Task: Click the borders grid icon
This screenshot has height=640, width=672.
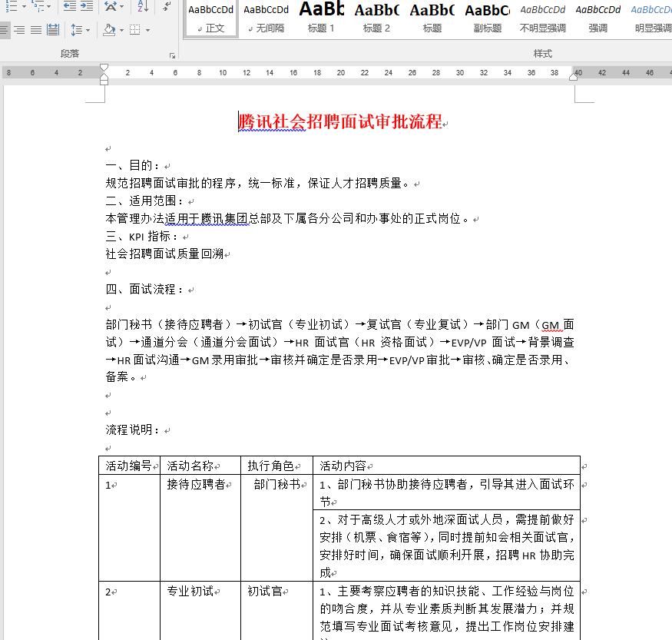Action: 135,30
